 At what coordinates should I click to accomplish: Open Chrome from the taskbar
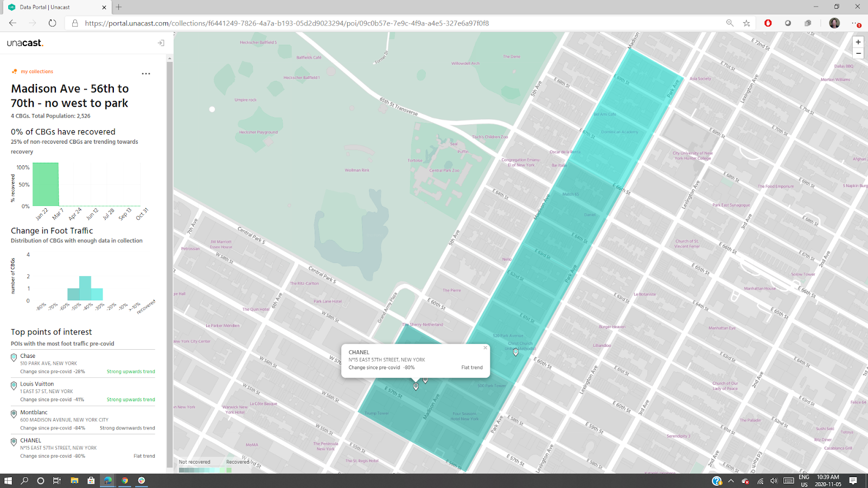tap(125, 480)
